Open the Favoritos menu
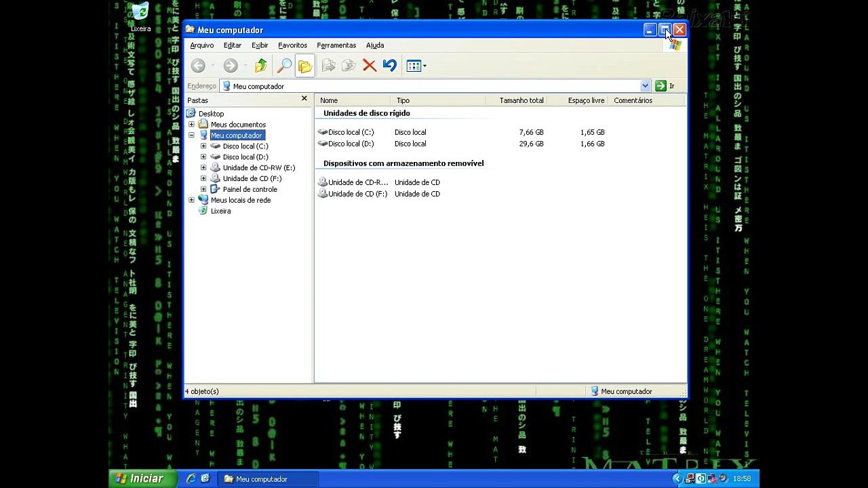 click(292, 45)
